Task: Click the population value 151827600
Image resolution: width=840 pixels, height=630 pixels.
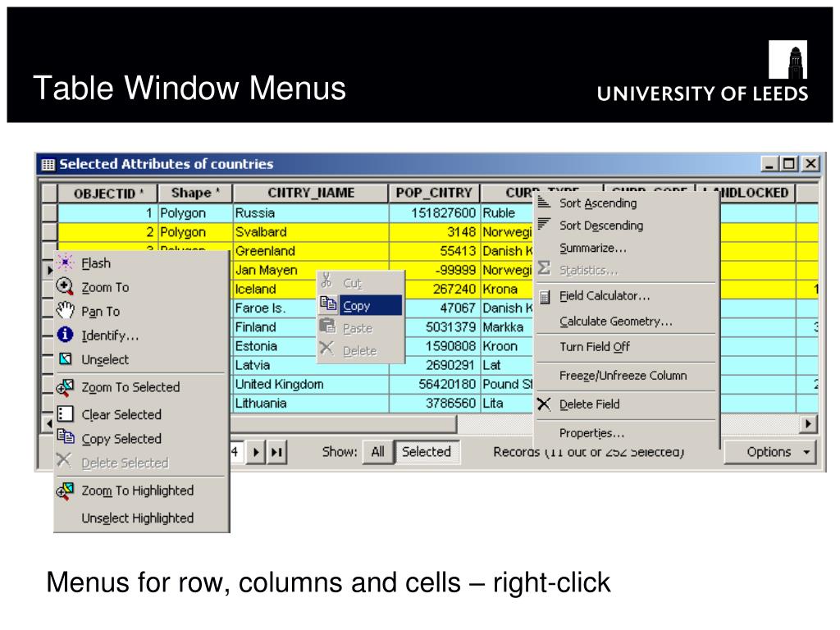Action: (443, 212)
